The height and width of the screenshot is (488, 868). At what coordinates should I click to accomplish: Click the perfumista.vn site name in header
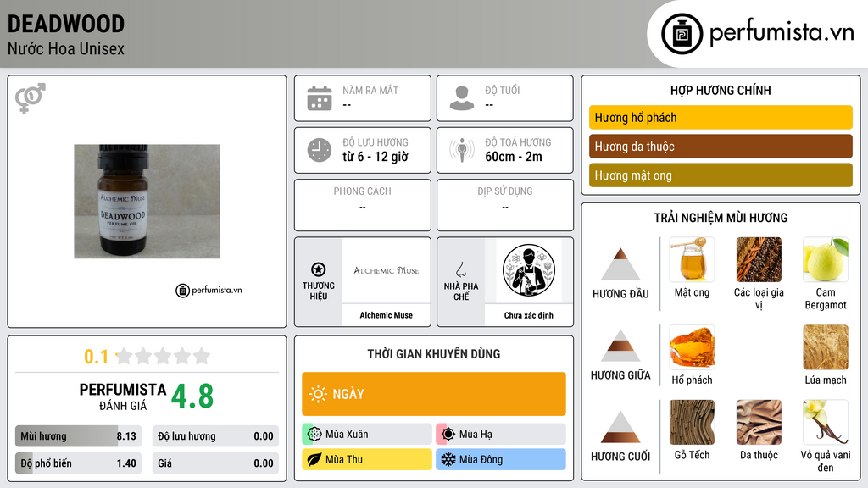[782, 32]
